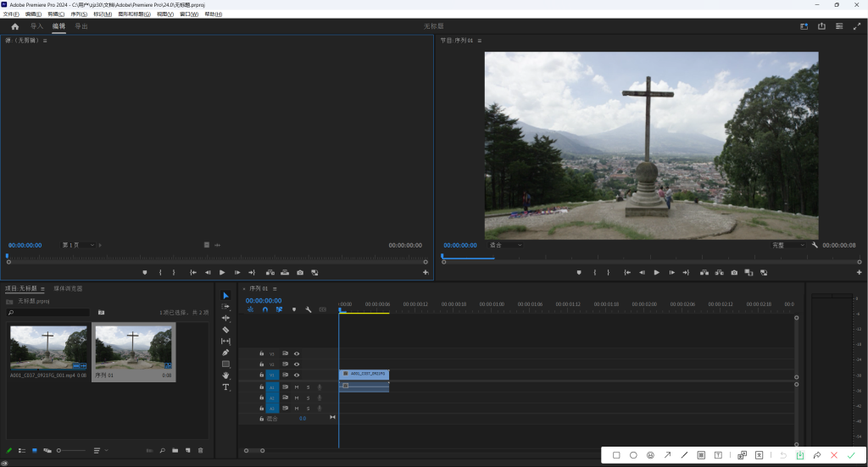Open the Home screen icon

coord(14,26)
